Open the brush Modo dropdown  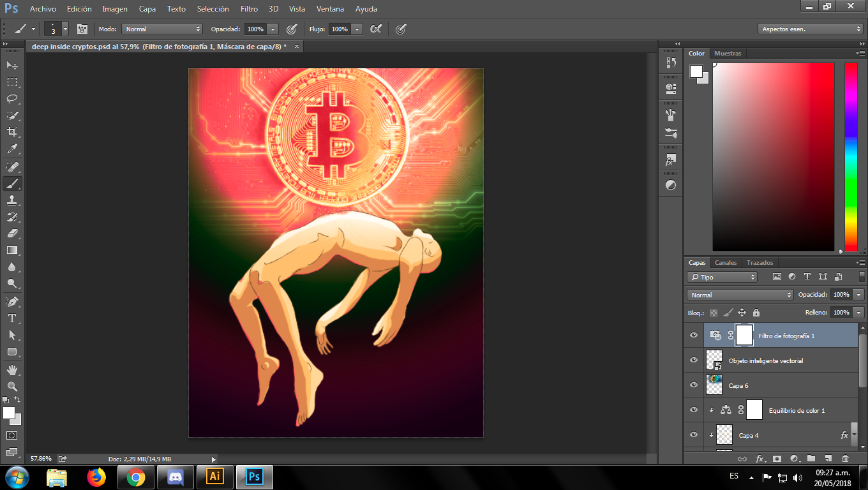tap(162, 29)
